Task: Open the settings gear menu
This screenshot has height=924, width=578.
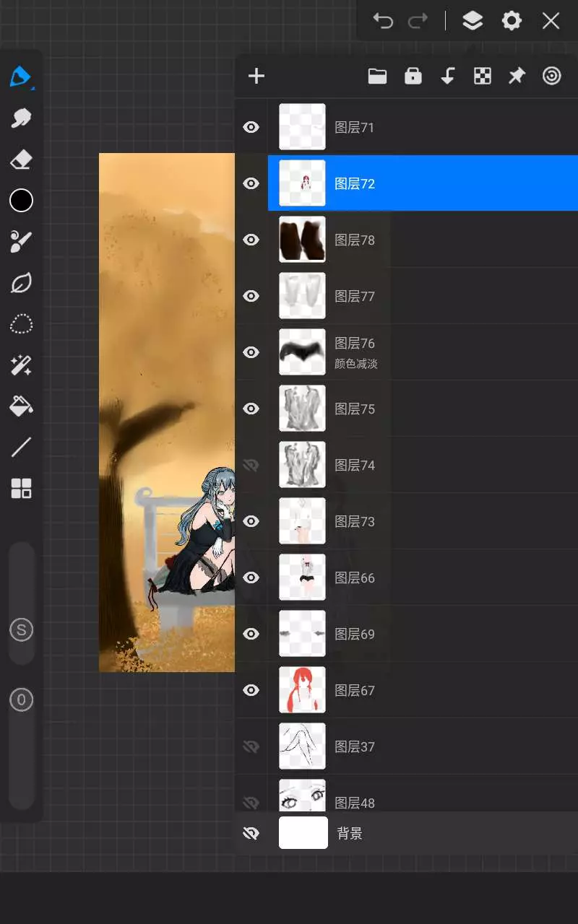Action: click(512, 21)
